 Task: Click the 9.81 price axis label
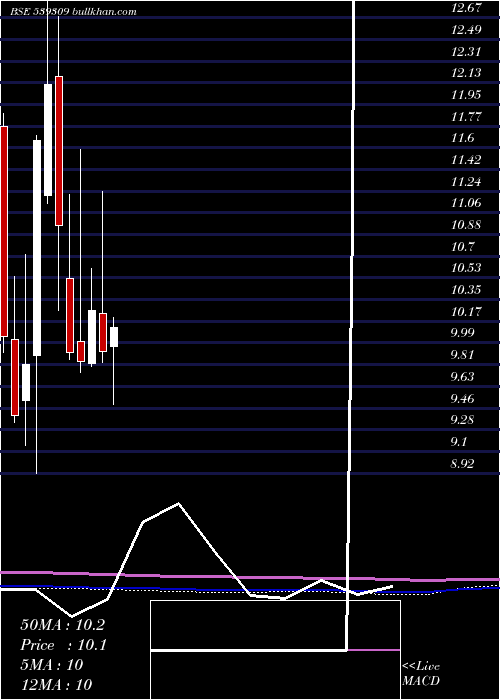(462, 355)
